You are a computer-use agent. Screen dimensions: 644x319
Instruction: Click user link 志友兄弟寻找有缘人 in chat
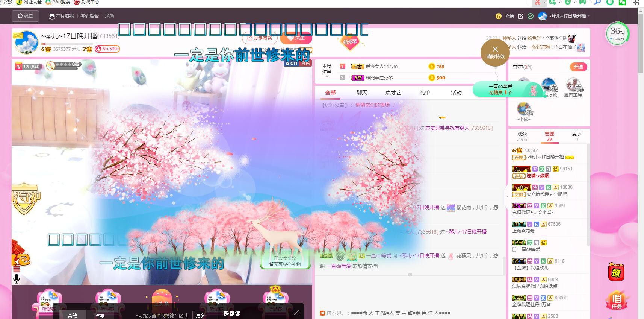coord(447,128)
